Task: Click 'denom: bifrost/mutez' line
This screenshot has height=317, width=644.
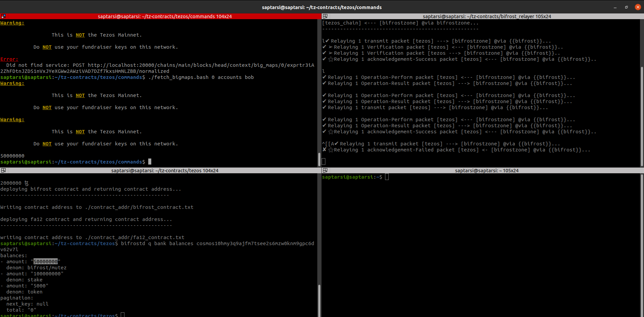Action: click(x=36, y=268)
